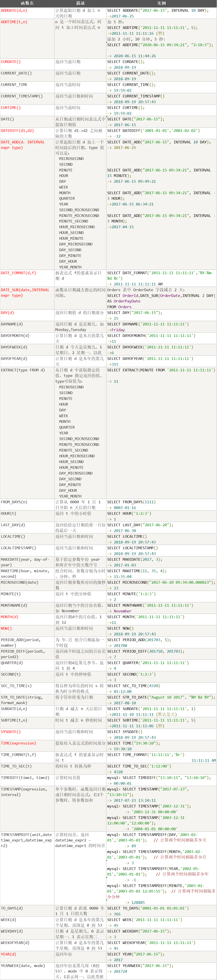Click the red MONTH(d) function name
The height and width of the screenshot is (980, 217).
click(10, 617)
